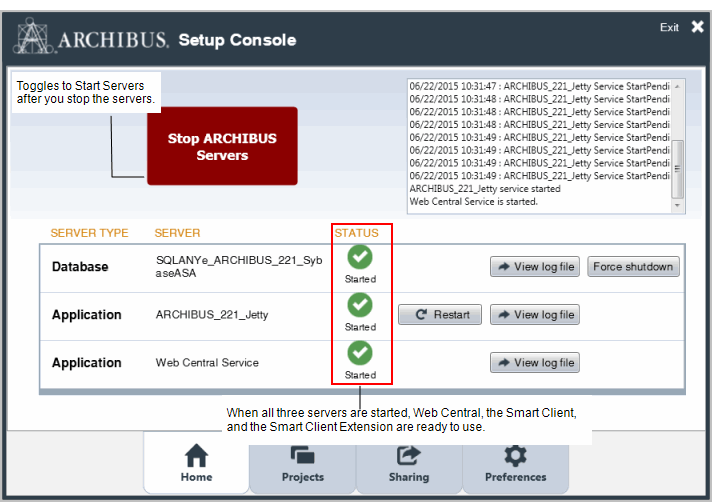Force shutdown the Database server

pyautogui.click(x=633, y=266)
